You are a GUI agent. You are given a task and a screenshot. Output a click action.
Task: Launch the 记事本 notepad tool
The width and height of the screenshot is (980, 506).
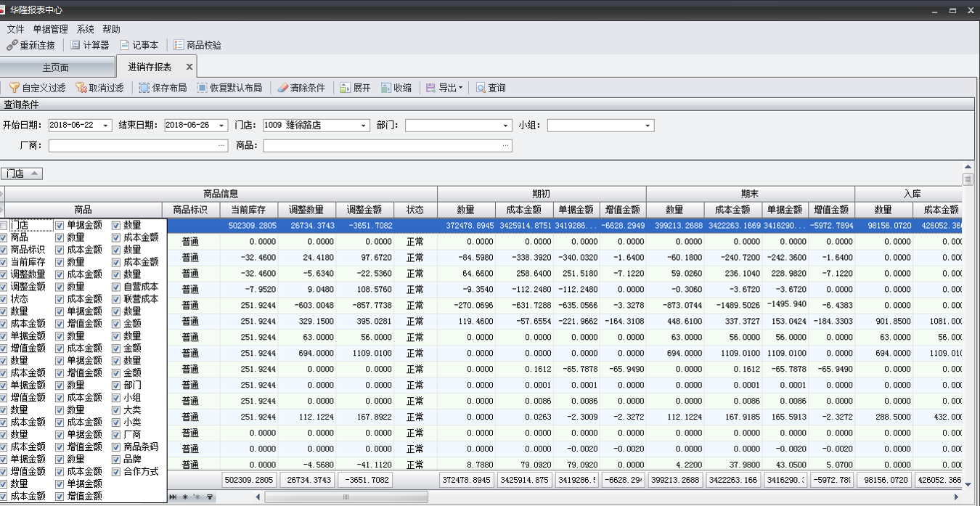click(x=124, y=44)
